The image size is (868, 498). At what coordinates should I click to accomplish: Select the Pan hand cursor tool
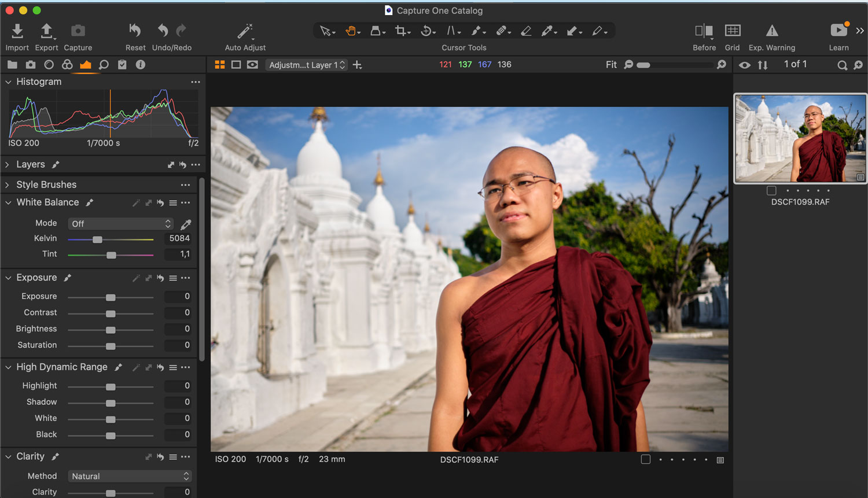point(351,31)
